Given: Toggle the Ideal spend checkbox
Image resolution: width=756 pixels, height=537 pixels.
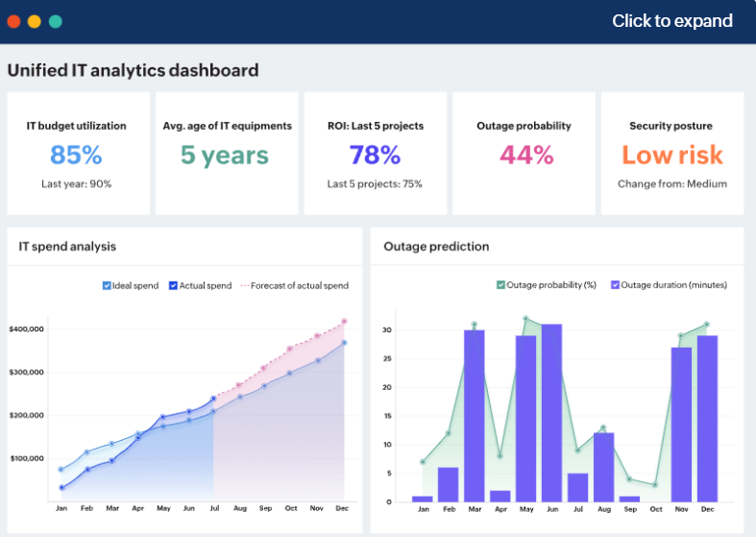Looking at the screenshot, I should (107, 285).
